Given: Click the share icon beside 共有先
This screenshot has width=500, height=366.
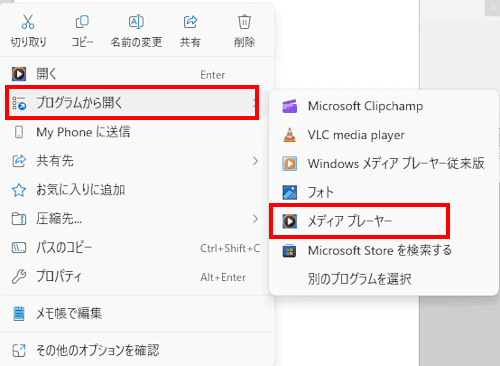Looking at the screenshot, I should 19,161.
